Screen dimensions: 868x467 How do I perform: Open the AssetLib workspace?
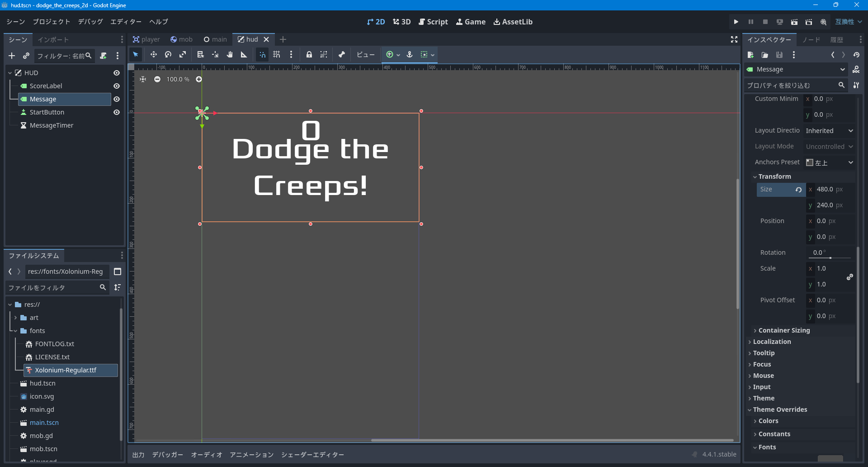point(513,22)
